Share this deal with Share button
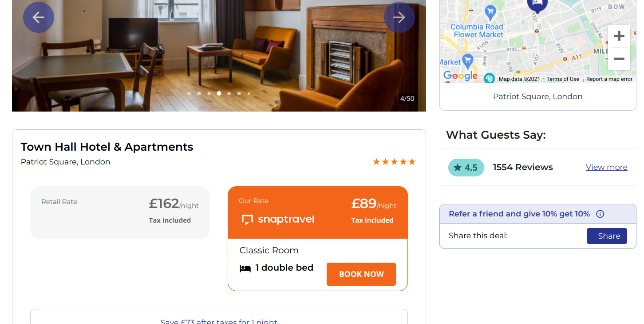644x324 pixels. (607, 236)
